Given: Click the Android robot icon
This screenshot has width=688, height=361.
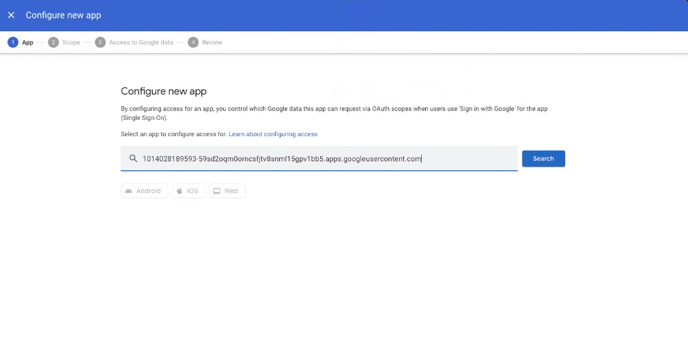Looking at the screenshot, I should coord(129,191).
